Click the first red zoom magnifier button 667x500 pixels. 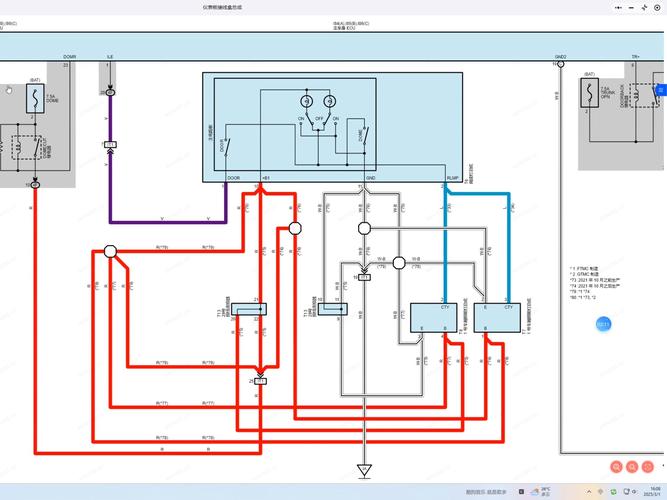(x=617, y=467)
